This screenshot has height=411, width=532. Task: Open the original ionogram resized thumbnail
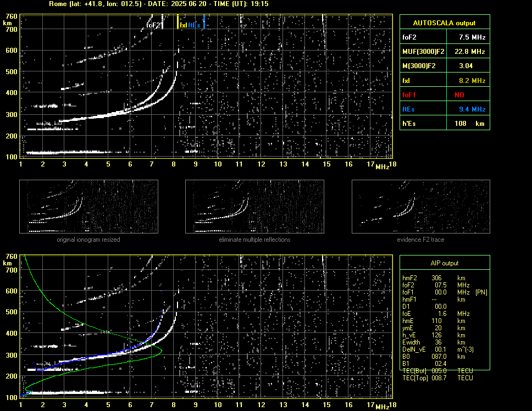(x=88, y=207)
